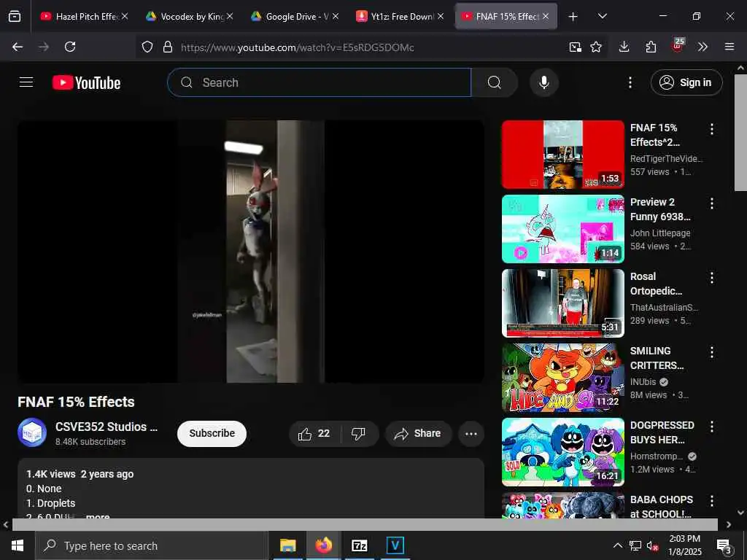Close the Google Drive tab
The height and width of the screenshot is (560, 747).
point(336,16)
